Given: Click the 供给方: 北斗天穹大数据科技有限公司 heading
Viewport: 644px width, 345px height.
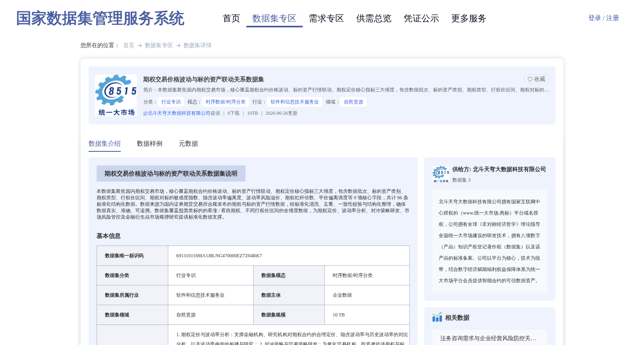Looking at the screenshot, I should 499,169.
